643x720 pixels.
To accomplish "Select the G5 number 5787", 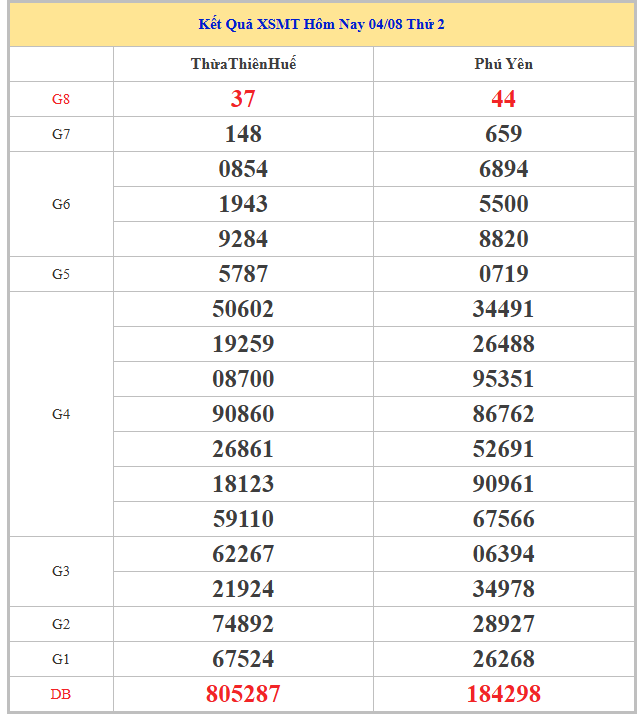I will (x=243, y=274).
